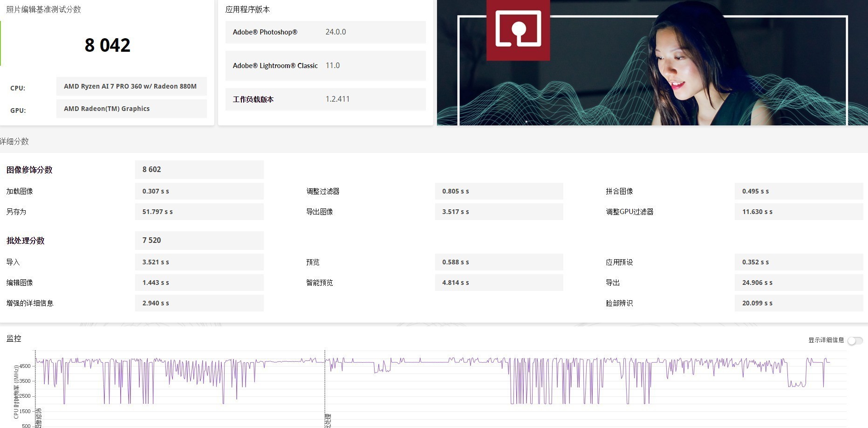Screen dimensions: 868x428
Task: Click the 图像修饰分数 value 8 602
Action: tap(199, 170)
